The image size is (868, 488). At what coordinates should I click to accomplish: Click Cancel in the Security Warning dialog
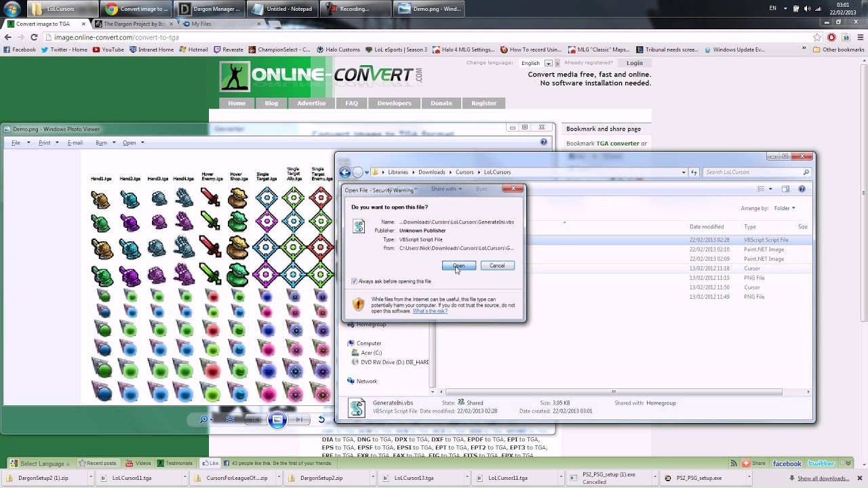point(497,266)
